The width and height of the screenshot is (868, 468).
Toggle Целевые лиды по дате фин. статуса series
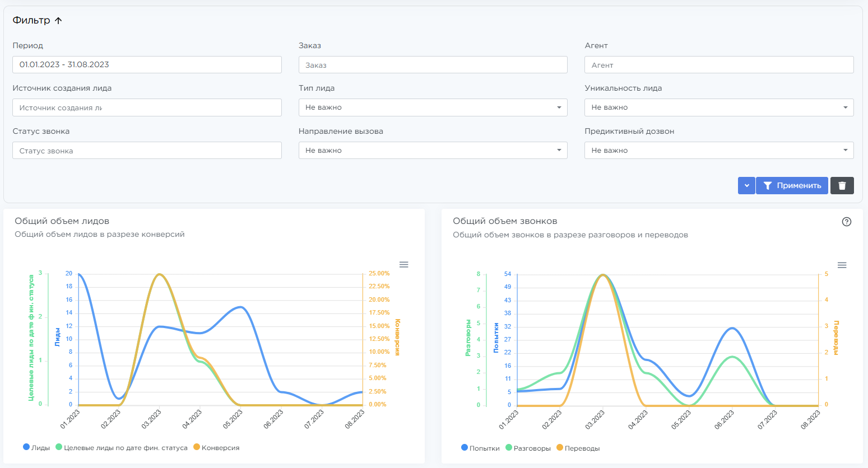[122, 448]
